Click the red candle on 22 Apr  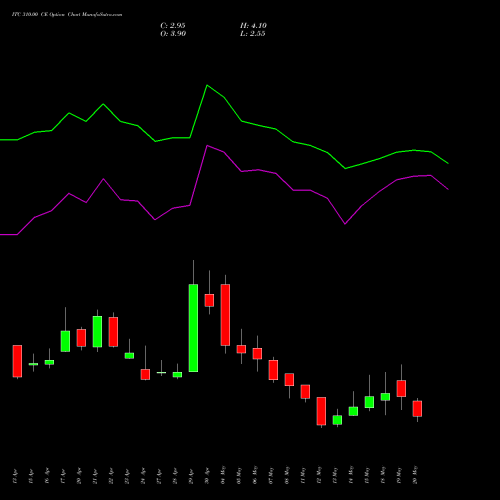(x=113, y=332)
